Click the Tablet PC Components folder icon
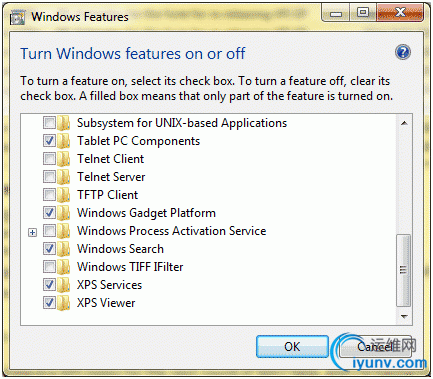This screenshot has height=379, width=433. [x=63, y=141]
